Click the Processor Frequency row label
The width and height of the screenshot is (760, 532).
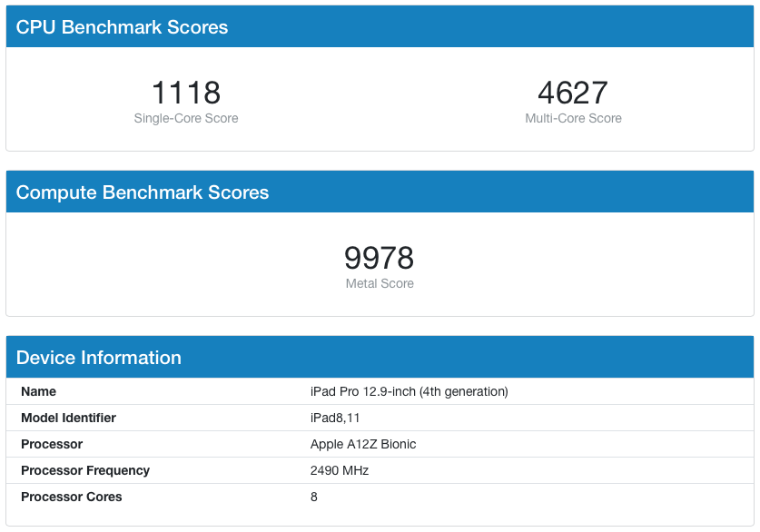pos(85,470)
